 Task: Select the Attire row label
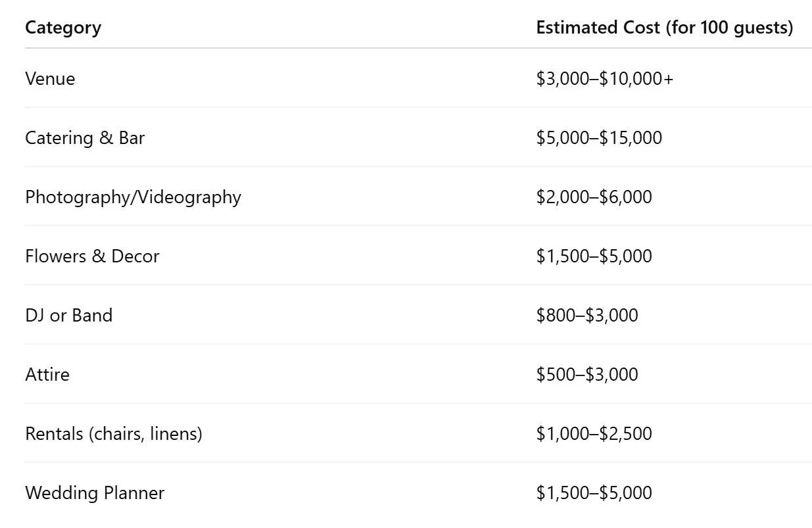(x=47, y=375)
